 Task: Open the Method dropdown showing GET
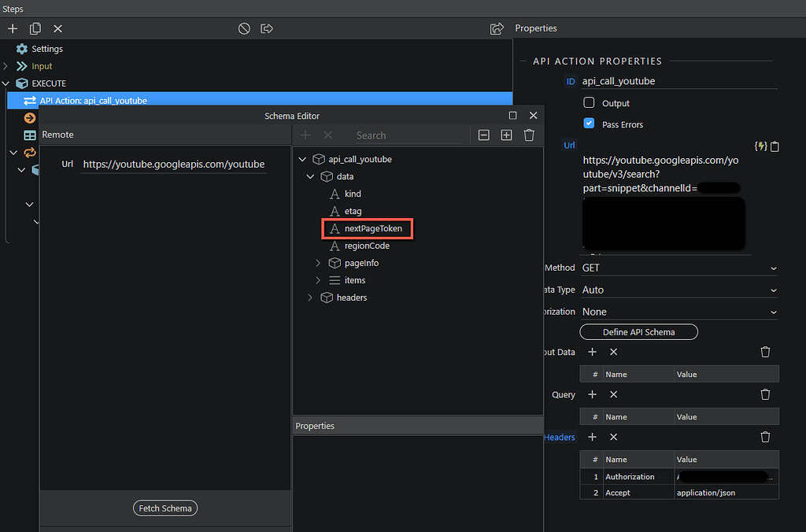[x=678, y=268]
